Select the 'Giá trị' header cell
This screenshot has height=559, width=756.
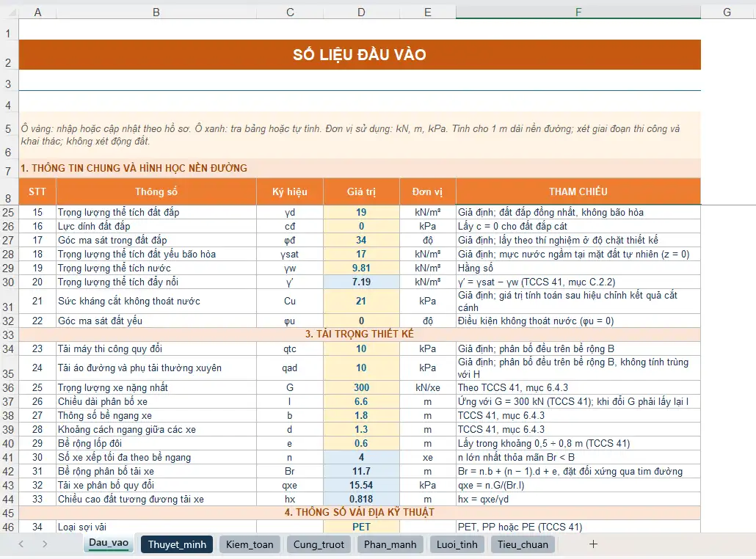tap(361, 191)
